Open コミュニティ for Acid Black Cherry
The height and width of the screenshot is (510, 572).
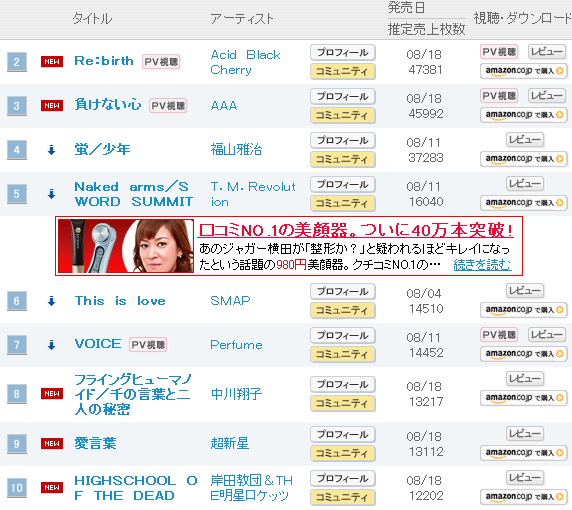(x=343, y=71)
